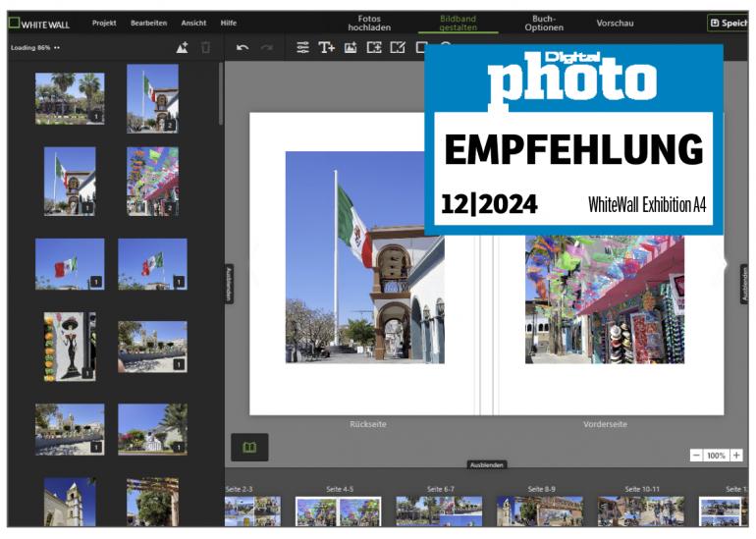
Task: Select the palm trees park thumbnail
Action: (x=70, y=98)
